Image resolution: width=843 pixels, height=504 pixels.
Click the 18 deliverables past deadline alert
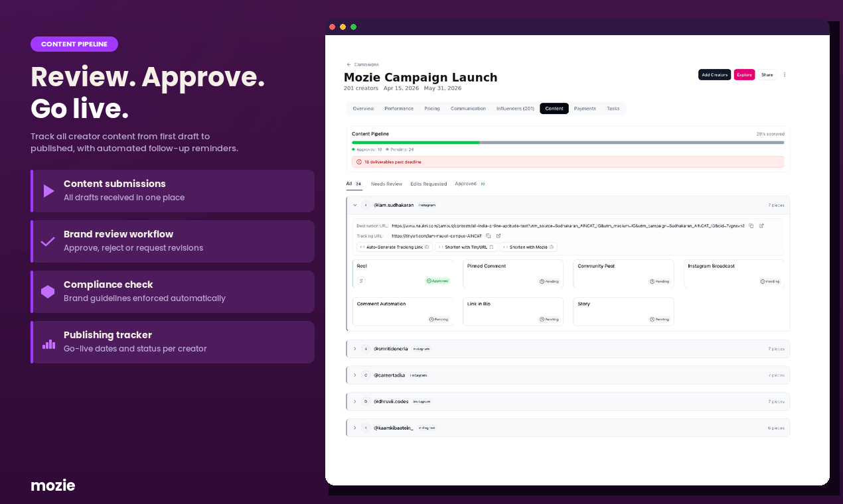pos(568,162)
